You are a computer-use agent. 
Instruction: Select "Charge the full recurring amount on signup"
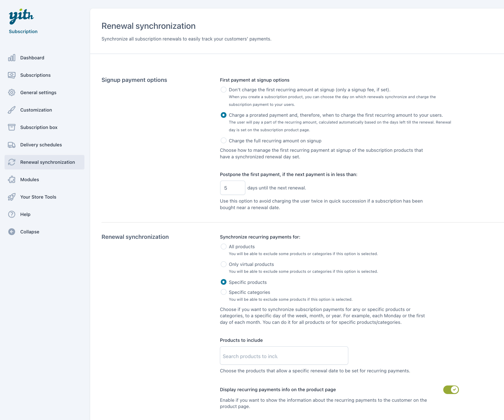pyautogui.click(x=224, y=141)
